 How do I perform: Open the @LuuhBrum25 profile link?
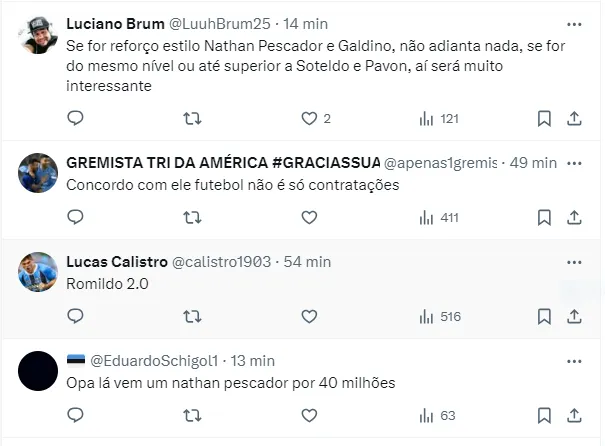[x=220, y=24]
